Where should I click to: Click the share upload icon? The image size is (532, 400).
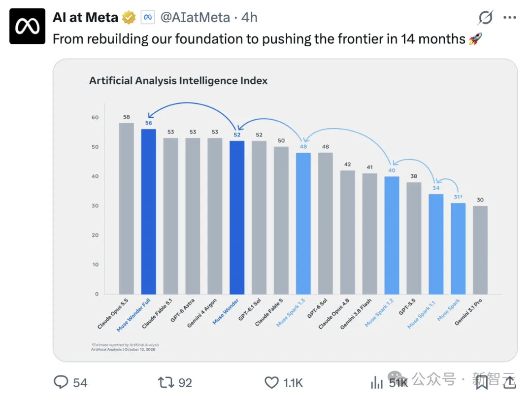tap(510, 382)
